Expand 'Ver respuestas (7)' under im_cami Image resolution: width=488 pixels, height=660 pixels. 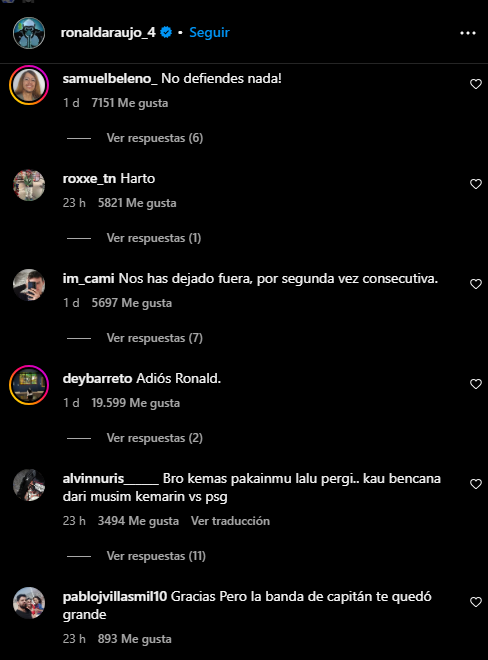(155, 338)
